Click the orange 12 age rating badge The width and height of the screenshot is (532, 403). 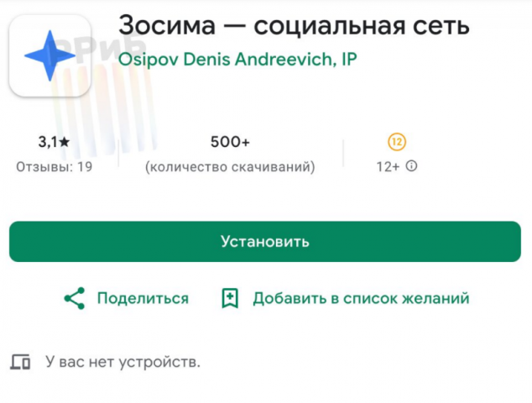[x=397, y=141]
